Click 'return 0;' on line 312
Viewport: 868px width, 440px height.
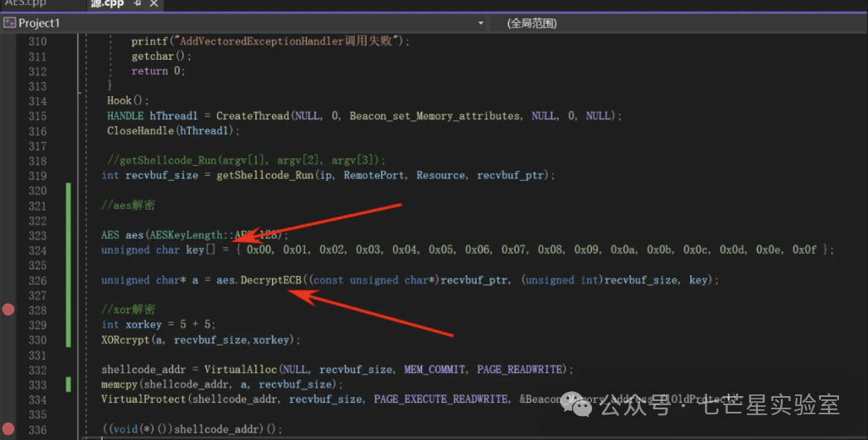click(158, 70)
